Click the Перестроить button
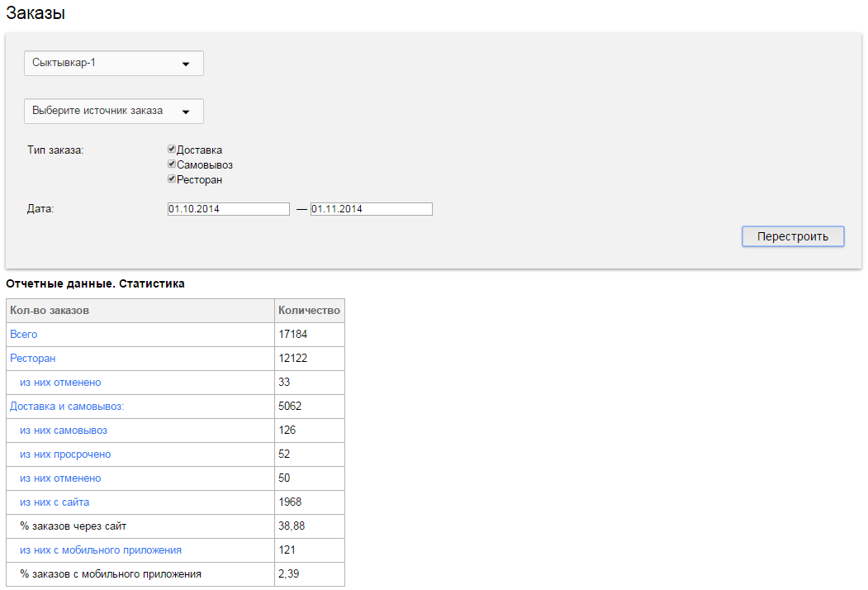Image resolution: width=868 pixels, height=590 pixels. click(x=793, y=236)
